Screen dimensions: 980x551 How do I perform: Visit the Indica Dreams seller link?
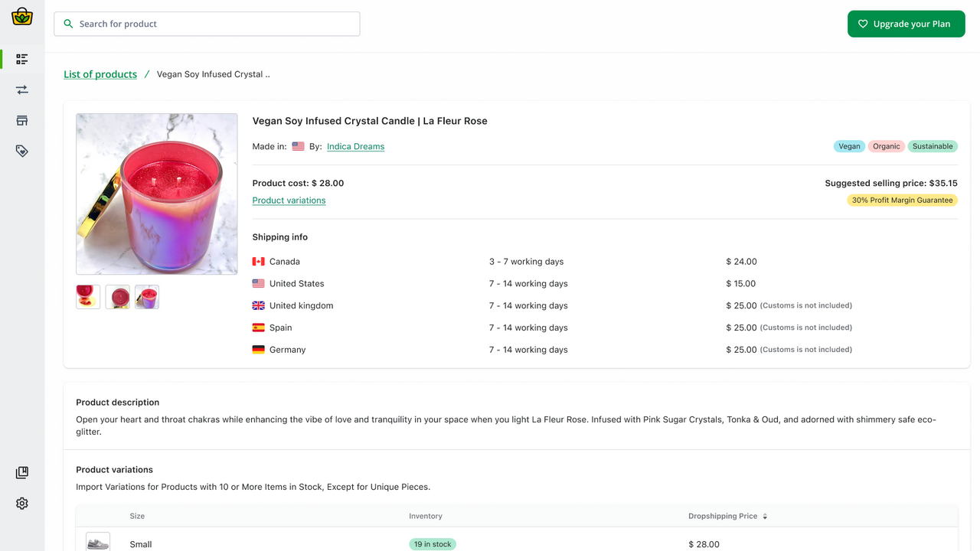tap(355, 145)
